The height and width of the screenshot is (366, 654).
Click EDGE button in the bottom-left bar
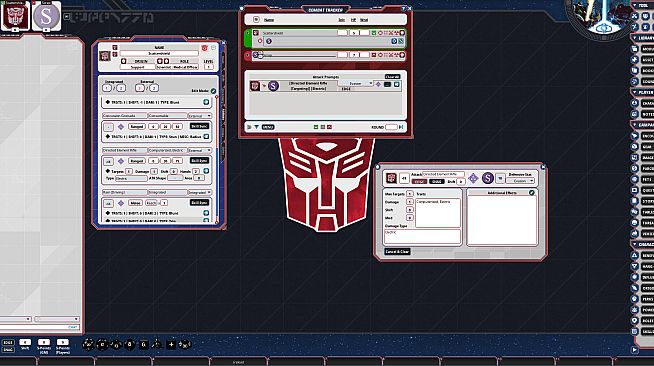pos(8,342)
